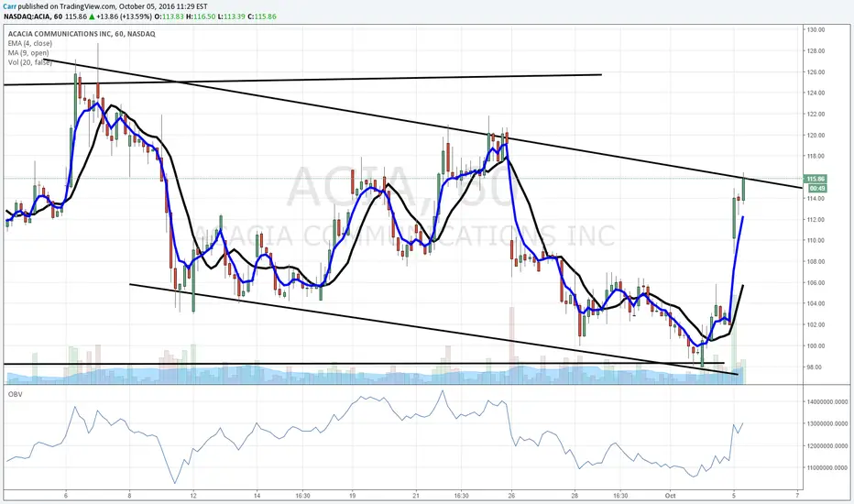The height and width of the screenshot is (504, 854).
Task: Click the 21 date label on time axis
Action: click(x=416, y=496)
